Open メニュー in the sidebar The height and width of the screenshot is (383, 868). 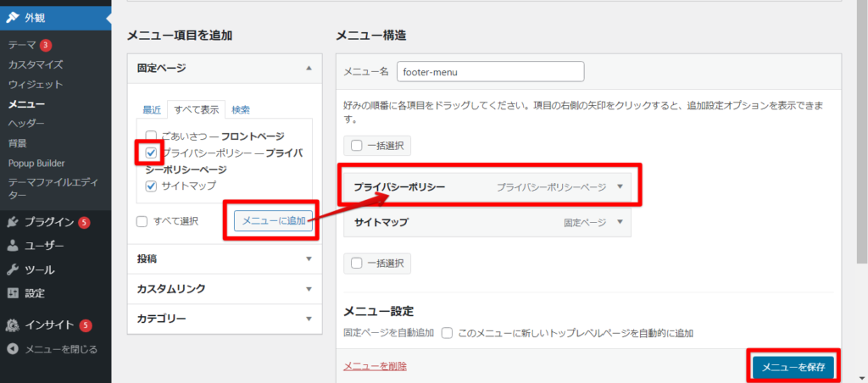click(x=26, y=104)
